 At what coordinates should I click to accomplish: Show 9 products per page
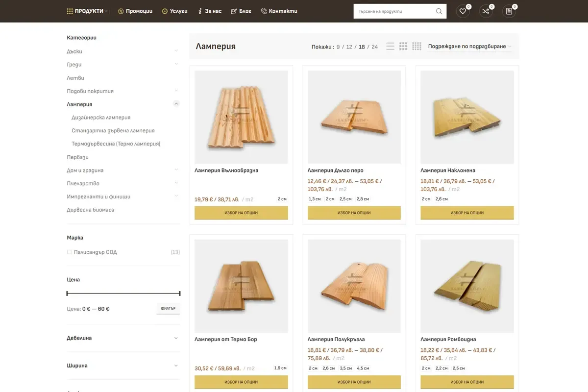(x=338, y=47)
